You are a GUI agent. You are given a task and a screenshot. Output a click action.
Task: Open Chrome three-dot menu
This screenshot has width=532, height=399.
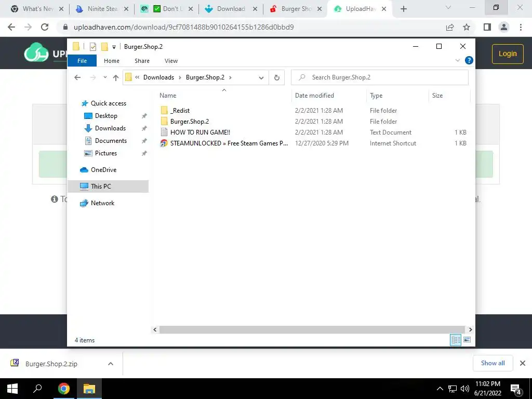point(521,27)
